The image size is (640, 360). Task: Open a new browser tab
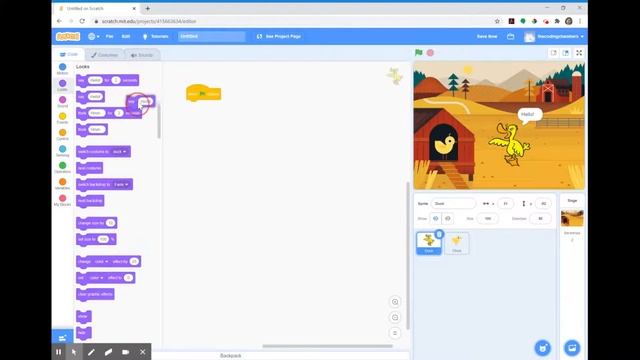(x=148, y=8)
